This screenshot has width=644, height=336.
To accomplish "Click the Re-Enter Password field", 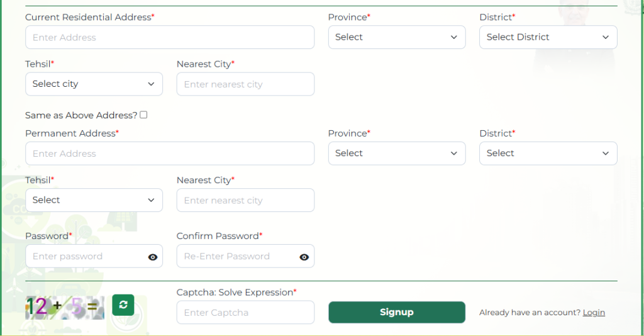I will coord(236,257).
